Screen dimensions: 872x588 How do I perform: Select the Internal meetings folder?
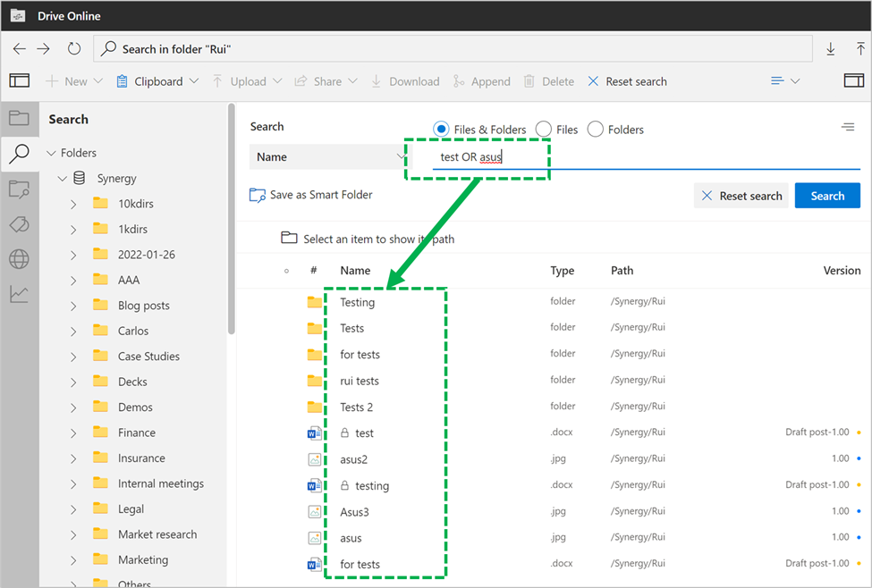(161, 483)
